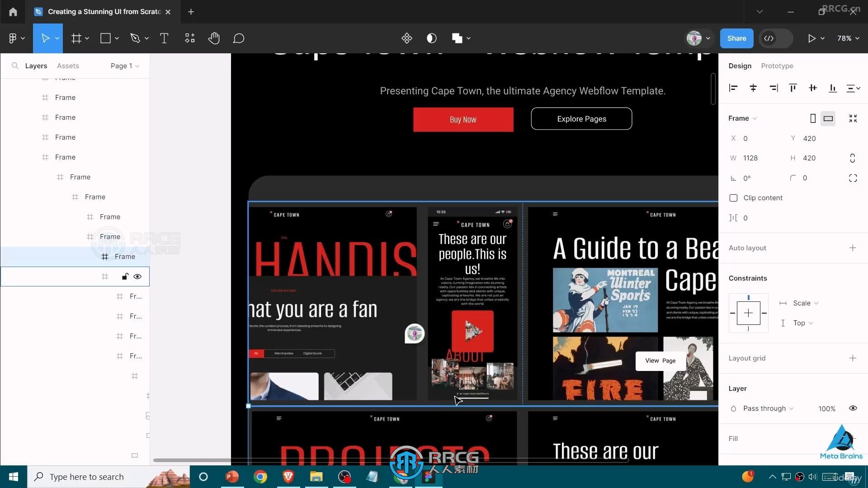The width and height of the screenshot is (868, 488).
Task: Open File Explorer from taskbar
Action: pos(316,477)
